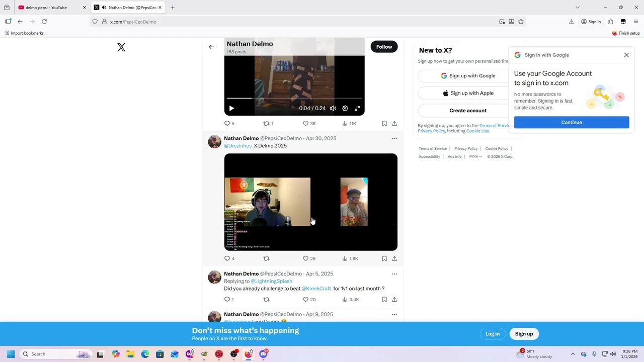The width and height of the screenshot is (644, 362).
Task: Click Sign up on the bottom banner
Action: coord(524,334)
